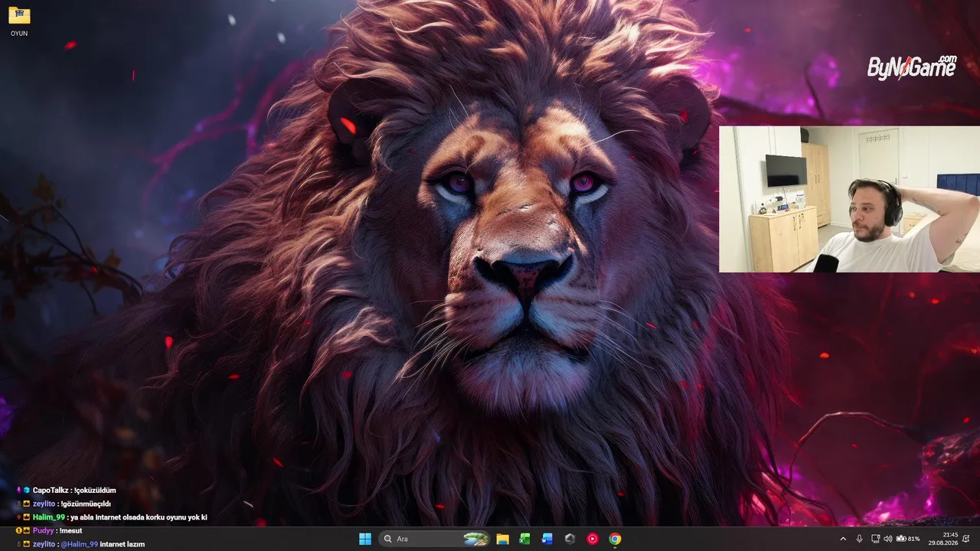This screenshot has height=551, width=980.
Task: Open the gray hexagon app in taskbar
Action: 570,539
